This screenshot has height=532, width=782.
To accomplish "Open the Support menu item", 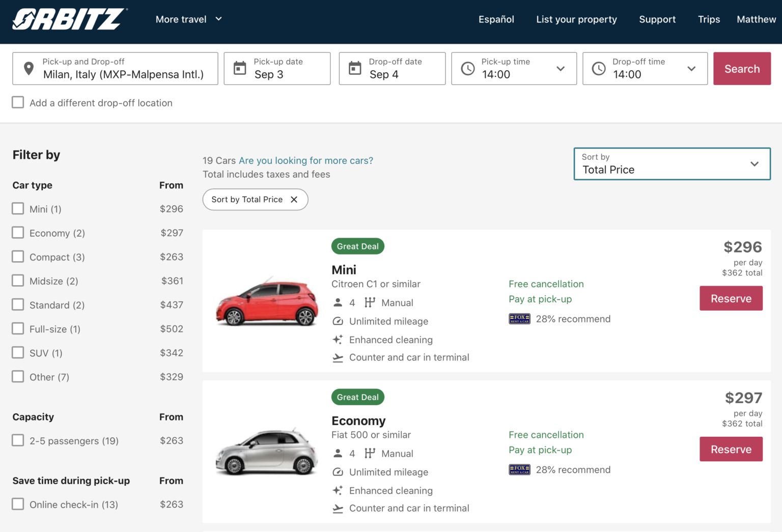I will click(657, 19).
